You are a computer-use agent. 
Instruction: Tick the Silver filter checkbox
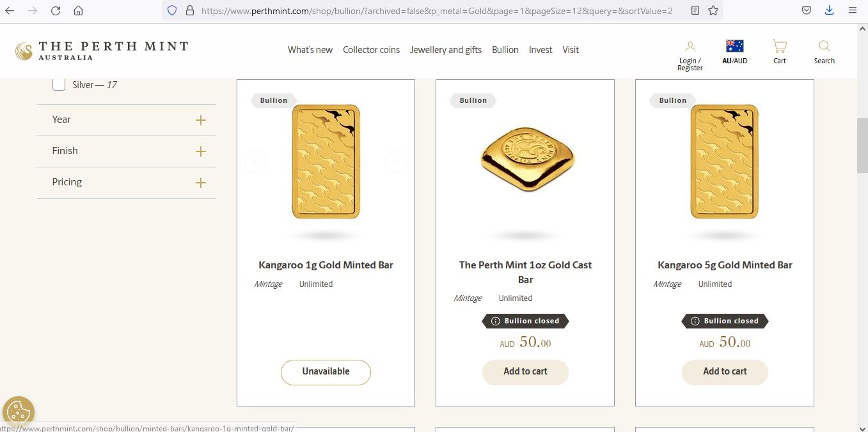pos(59,84)
